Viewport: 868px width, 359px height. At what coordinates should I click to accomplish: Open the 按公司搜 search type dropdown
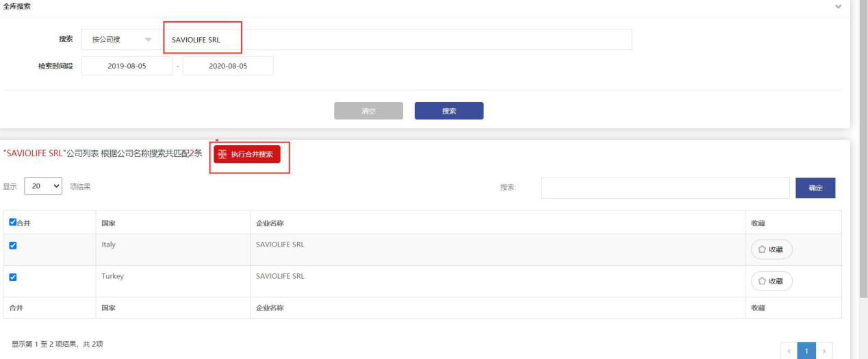point(122,40)
